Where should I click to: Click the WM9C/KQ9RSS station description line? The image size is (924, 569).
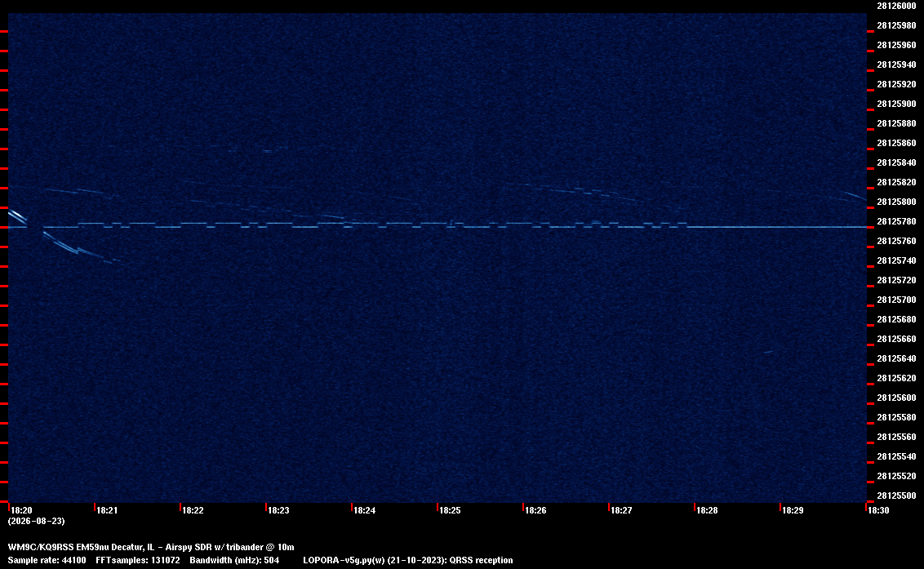click(151, 547)
